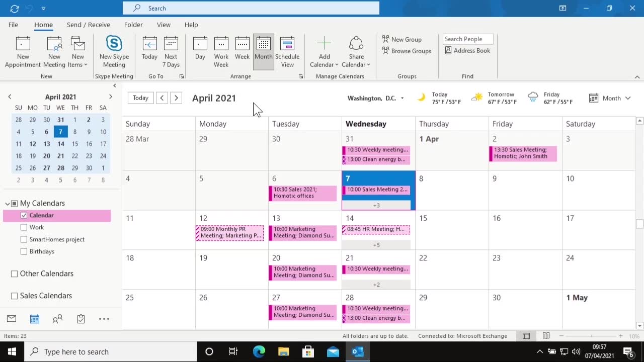Switch to Work Week view
The image size is (644, 362).
tap(221, 52)
